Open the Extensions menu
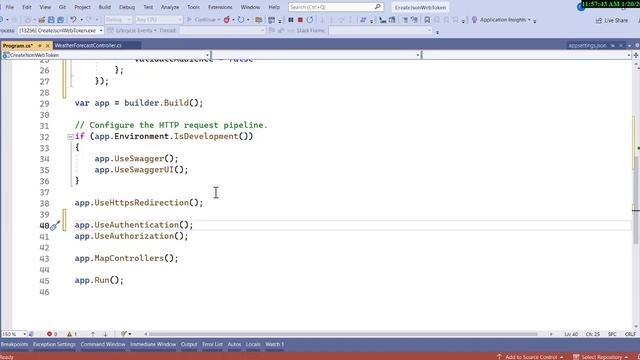640x360 pixels. click(220, 7)
